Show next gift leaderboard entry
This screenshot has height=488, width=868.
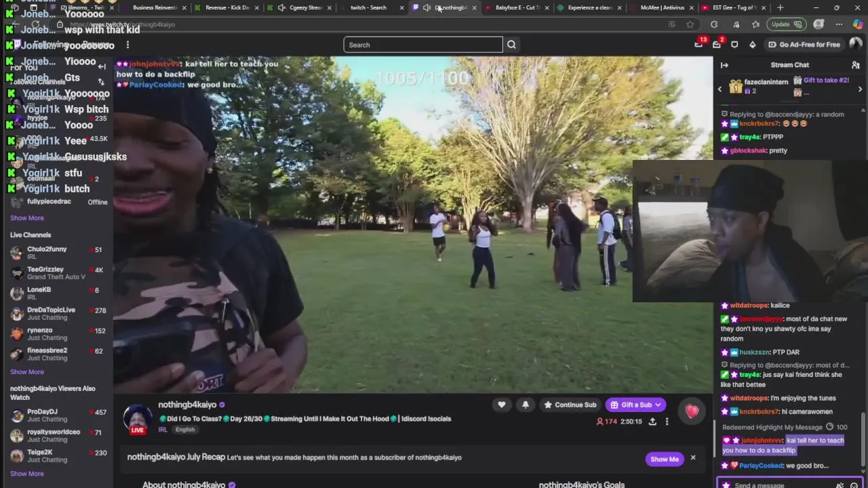coord(860,89)
